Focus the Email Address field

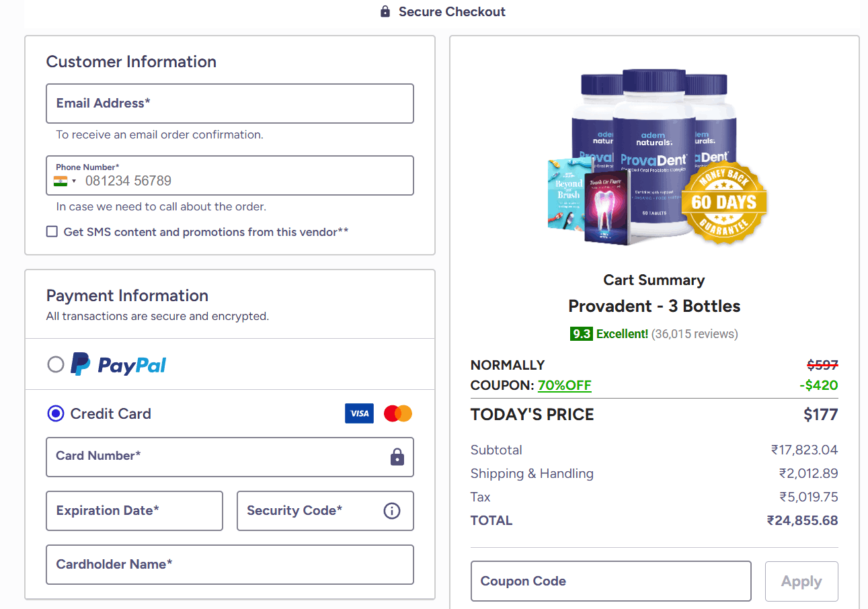click(229, 104)
